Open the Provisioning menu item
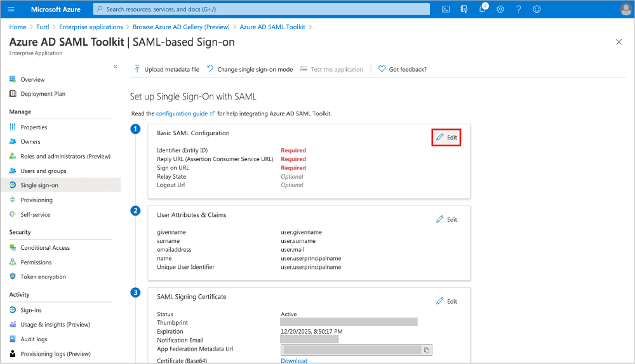 coord(36,200)
